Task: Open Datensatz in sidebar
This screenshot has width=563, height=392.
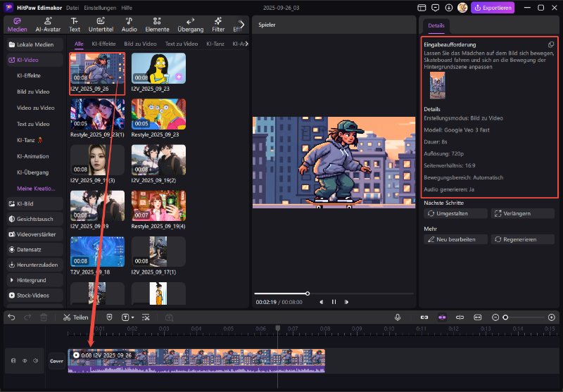Action: click(34, 250)
